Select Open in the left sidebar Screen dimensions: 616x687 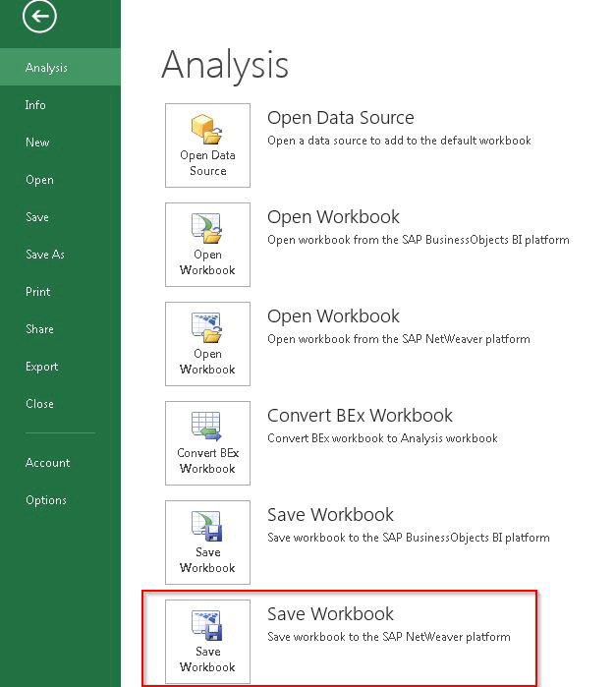[39, 180]
